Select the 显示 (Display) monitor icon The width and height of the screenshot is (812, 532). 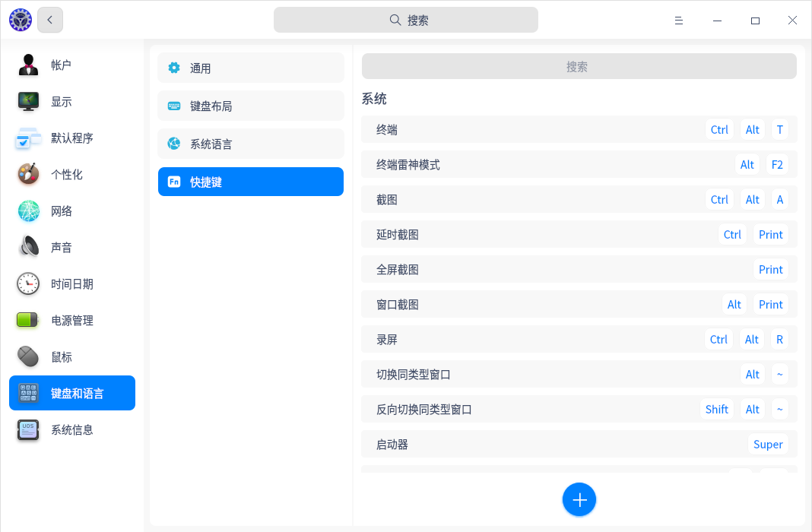(x=29, y=102)
